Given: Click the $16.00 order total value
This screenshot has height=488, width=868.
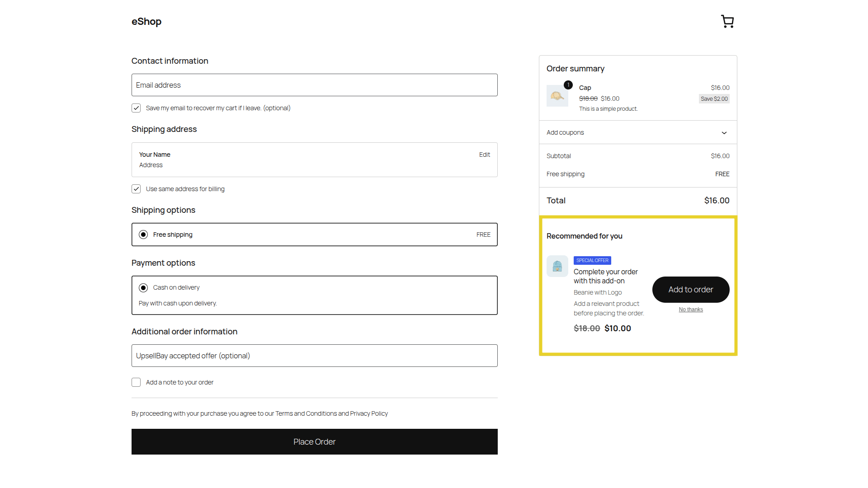Looking at the screenshot, I should pyautogui.click(x=717, y=201).
